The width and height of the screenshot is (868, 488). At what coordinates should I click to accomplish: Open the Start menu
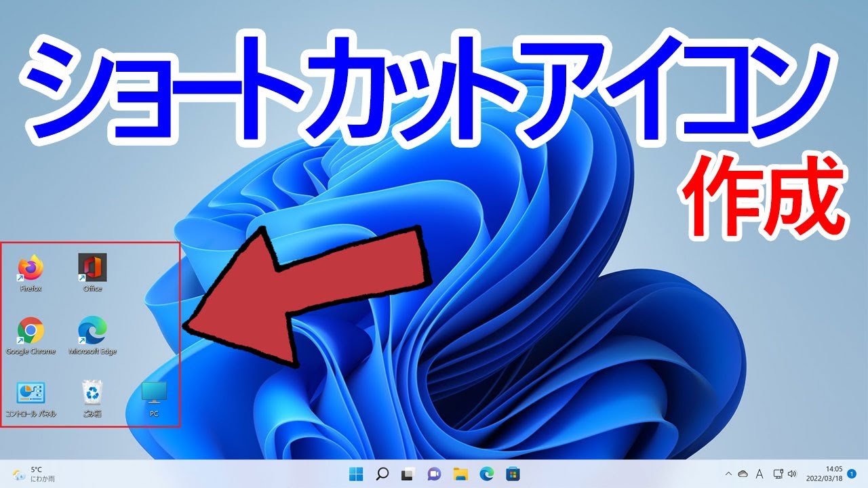tap(356, 476)
